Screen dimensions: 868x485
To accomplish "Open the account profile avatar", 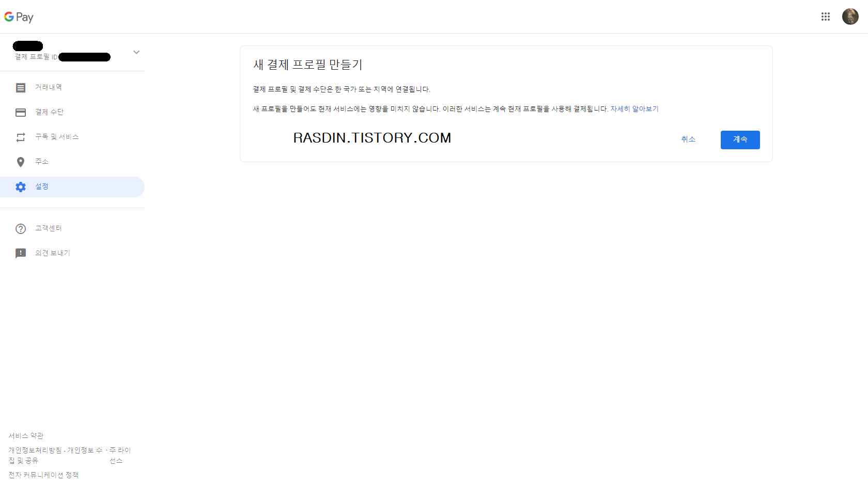I will (x=850, y=17).
